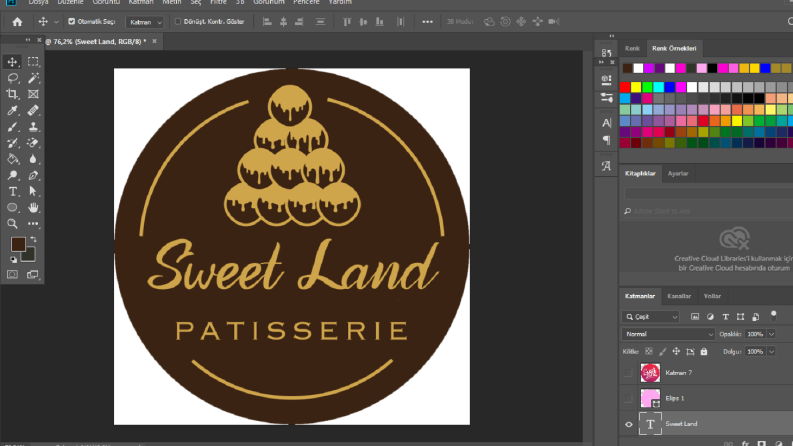Screen dimensions: 793x446
Task: Toggle Otomatik Seç checkbox
Action: click(x=71, y=22)
